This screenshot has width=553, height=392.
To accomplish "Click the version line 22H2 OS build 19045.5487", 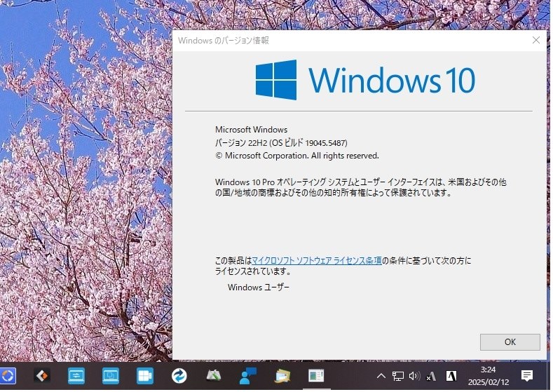I will coord(281,143).
